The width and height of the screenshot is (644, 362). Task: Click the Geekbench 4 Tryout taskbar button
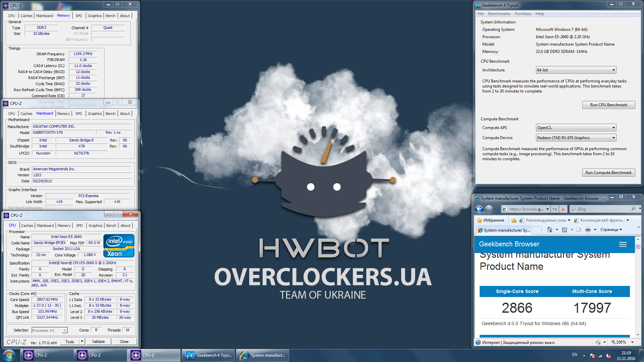[x=209, y=355]
